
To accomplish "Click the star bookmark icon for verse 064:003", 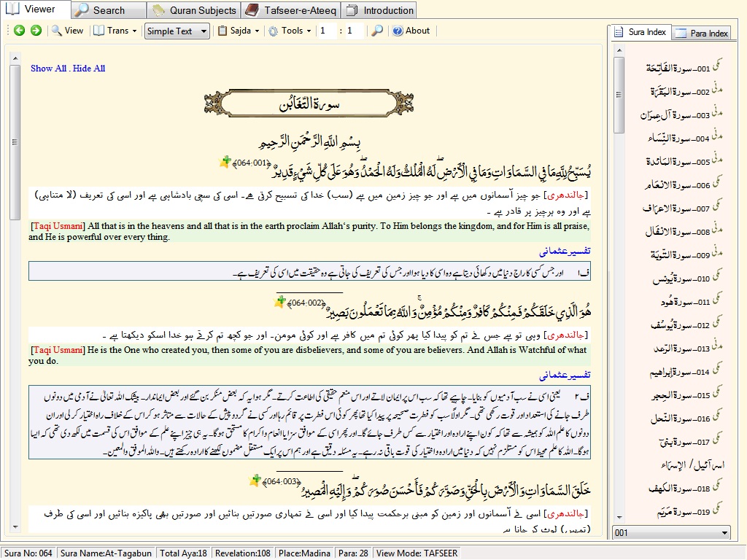I will point(255,481).
